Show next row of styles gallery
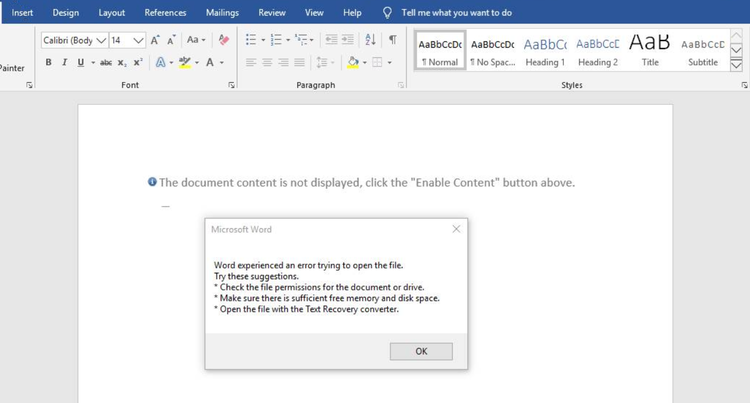The image size is (750, 403). 736,50
